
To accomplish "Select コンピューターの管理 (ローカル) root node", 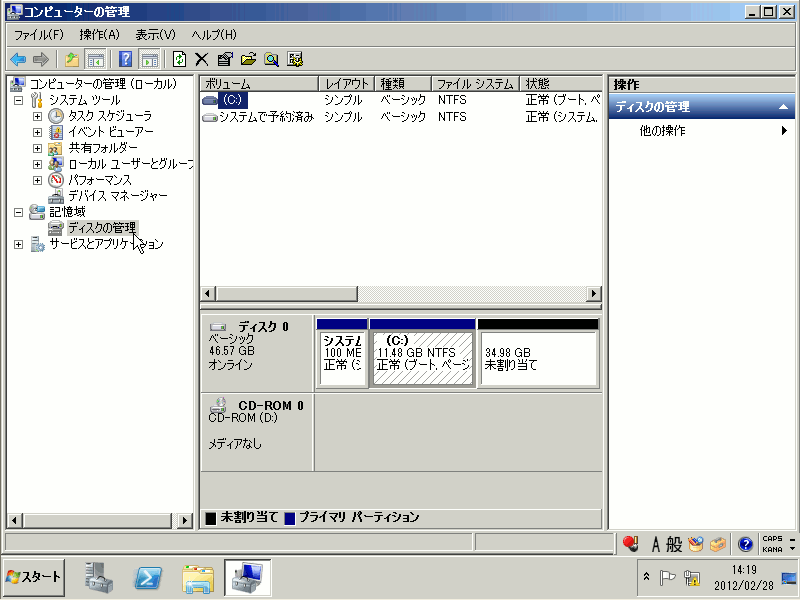I will 103,84.
